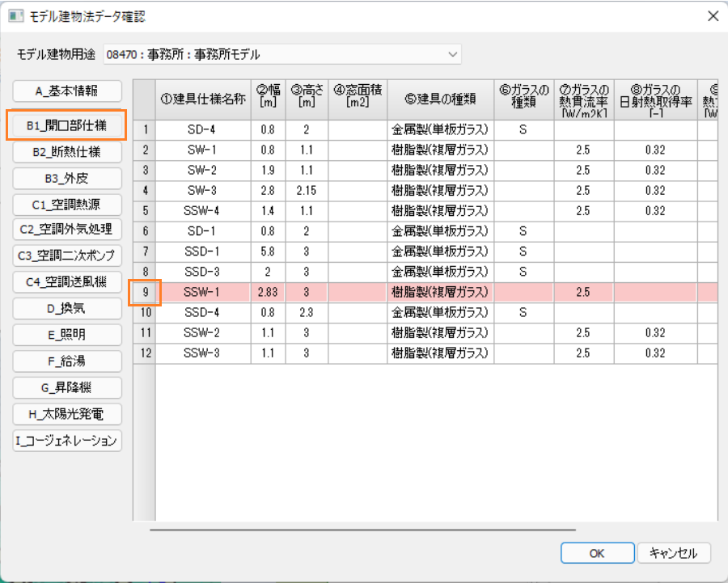Show the H_太陽光発電 section
728x583 pixels.
66,414
